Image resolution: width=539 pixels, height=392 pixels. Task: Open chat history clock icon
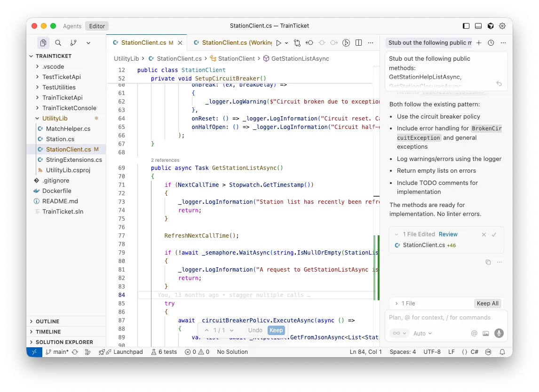(491, 43)
